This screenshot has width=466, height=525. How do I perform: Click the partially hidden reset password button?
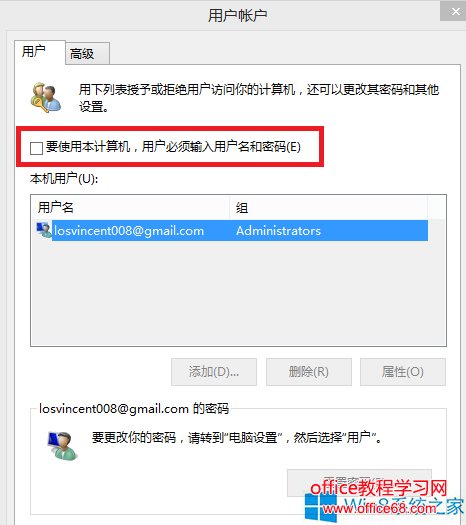(x=359, y=483)
